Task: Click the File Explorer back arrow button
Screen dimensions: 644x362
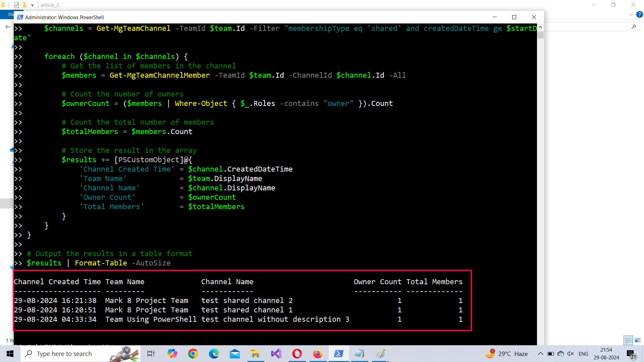Action: tap(8, 27)
